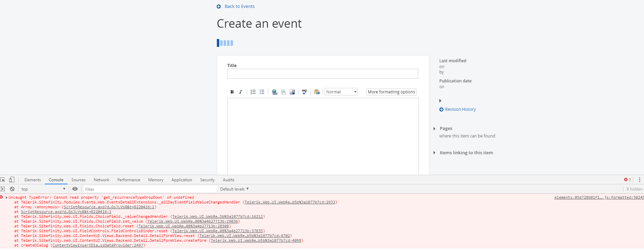
Task: Expand Items linking to this item
Action: pos(434,153)
